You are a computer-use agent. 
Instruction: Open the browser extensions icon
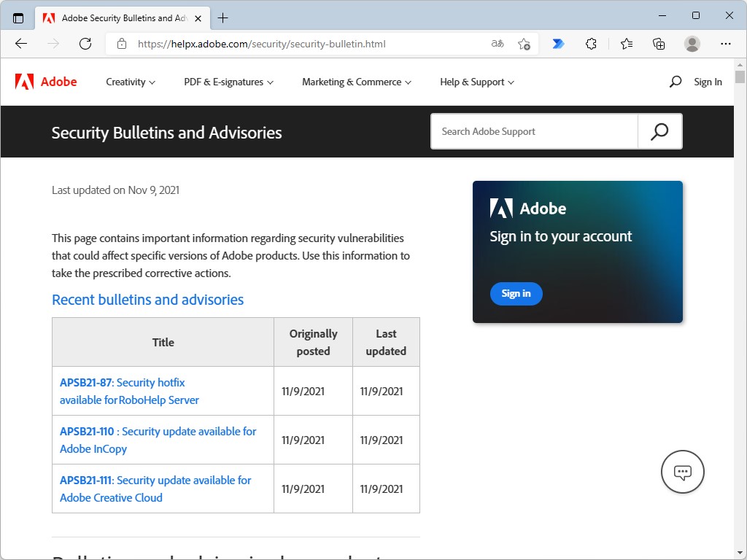[x=592, y=44]
